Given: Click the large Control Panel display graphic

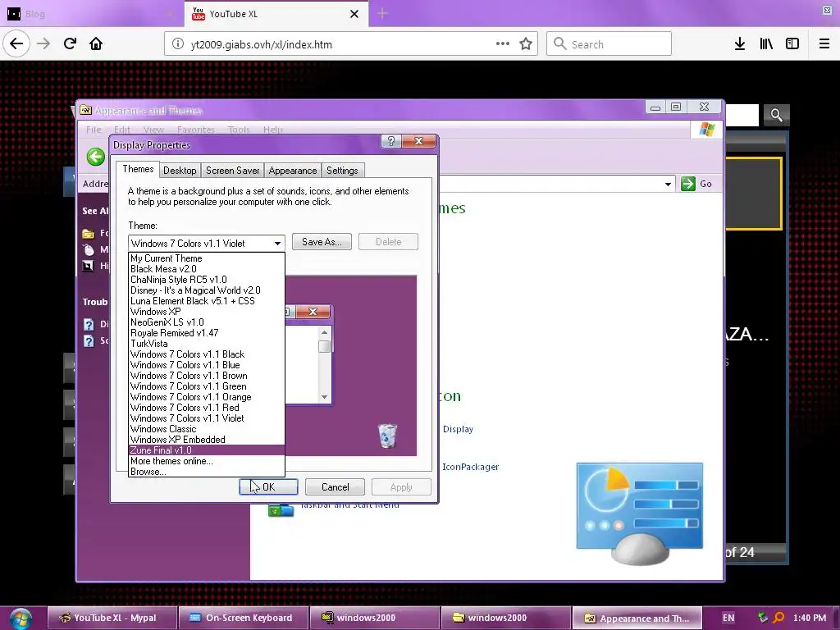Looking at the screenshot, I should (x=640, y=514).
